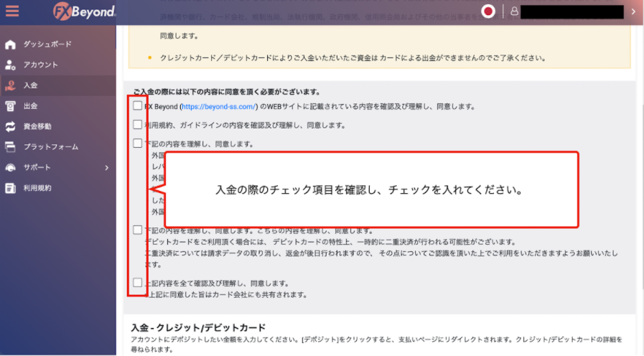Open the hamburger menu icon
Screen dimensions: 644x356
[12, 11]
